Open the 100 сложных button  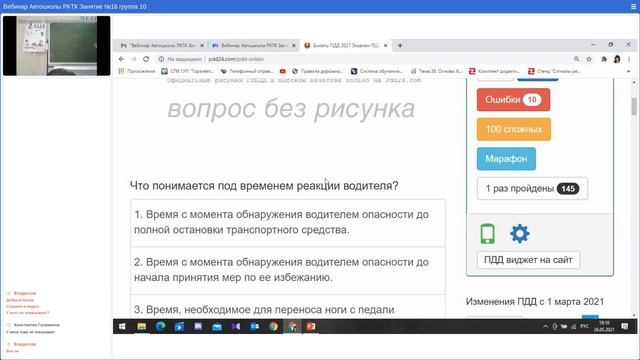pyautogui.click(x=514, y=129)
